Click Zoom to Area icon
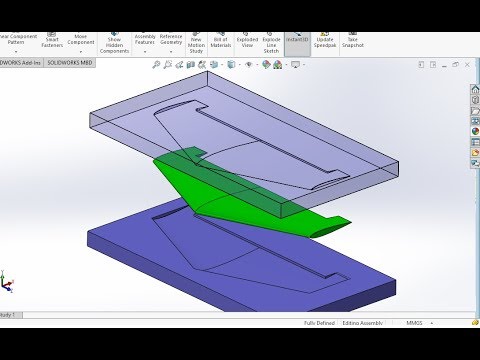 point(168,65)
